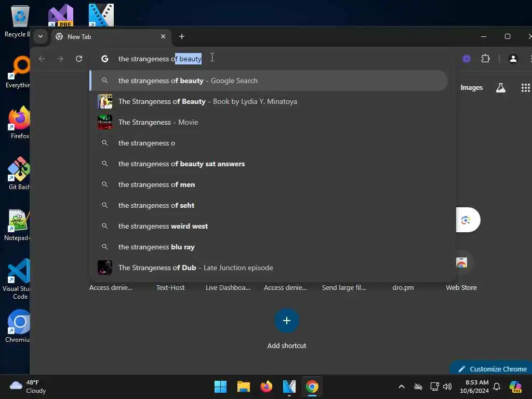Select 'the strangeness weird west' suggestion
Image resolution: width=532 pixels, height=399 pixels.
(x=269, y=226)
